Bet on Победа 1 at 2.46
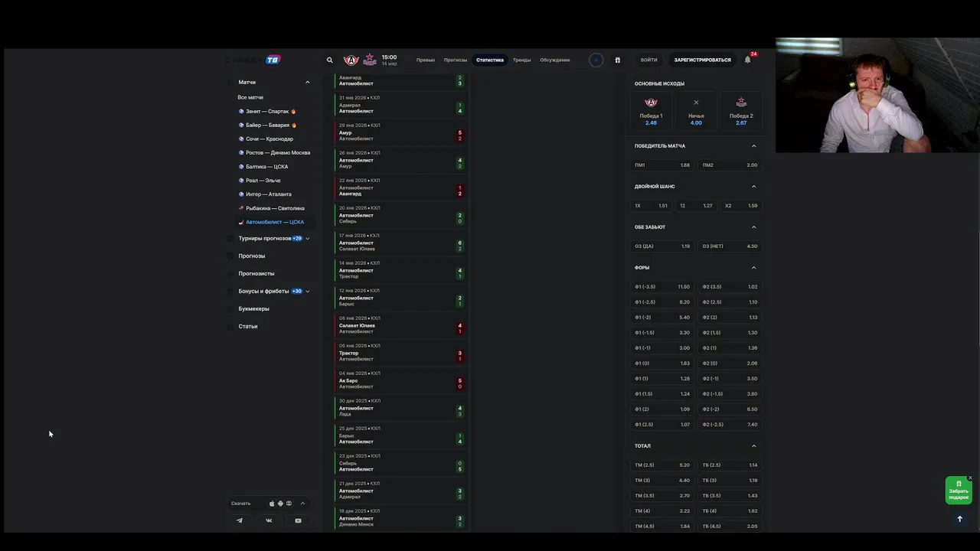The image size is (980, 551). (651, 111)
